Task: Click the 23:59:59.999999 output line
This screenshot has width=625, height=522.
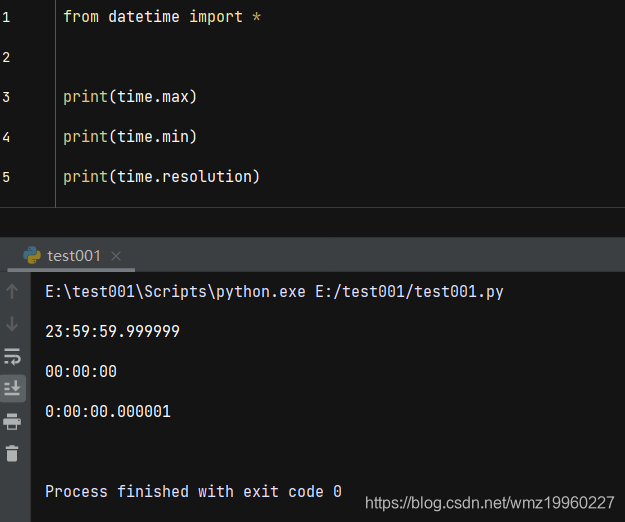Action: pyautogui.click(x=112, y=332)
